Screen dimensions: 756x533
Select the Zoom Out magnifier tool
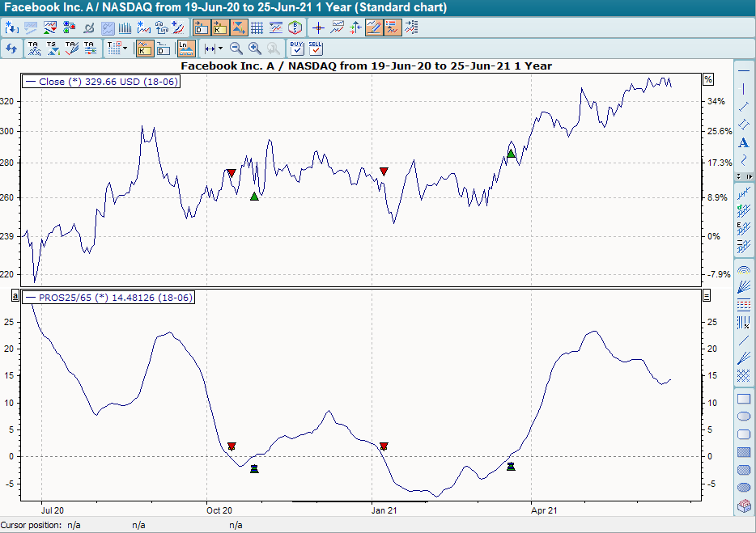[x=234, y=49]
